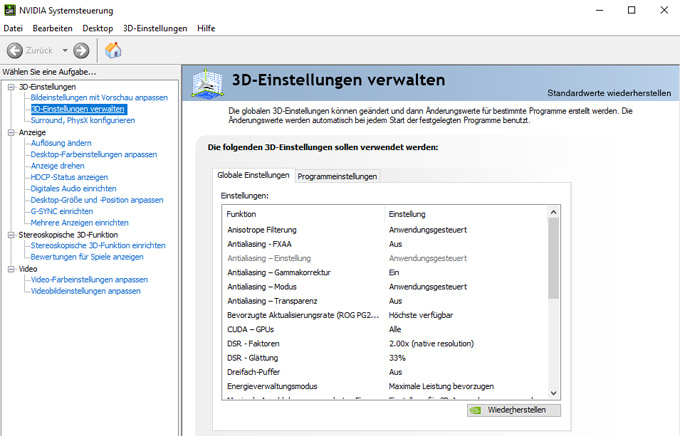Switch to Programmeinstellungen tab
Screen dimensions: 680x436
[337, 177]
